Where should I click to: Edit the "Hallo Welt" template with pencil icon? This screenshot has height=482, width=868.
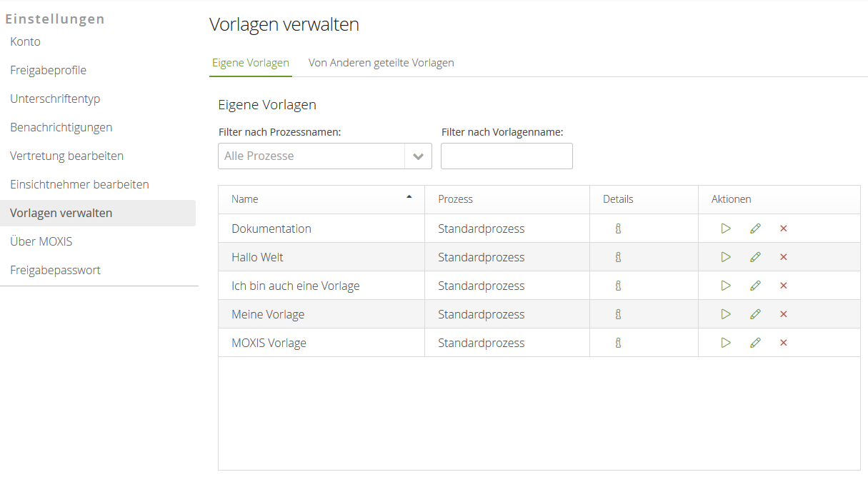pyautogui.click(x=755, y=256)
